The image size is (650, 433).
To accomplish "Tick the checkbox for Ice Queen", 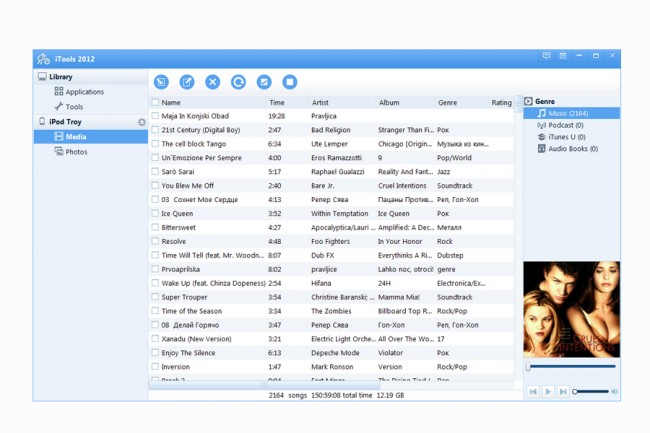I will 155,213.
